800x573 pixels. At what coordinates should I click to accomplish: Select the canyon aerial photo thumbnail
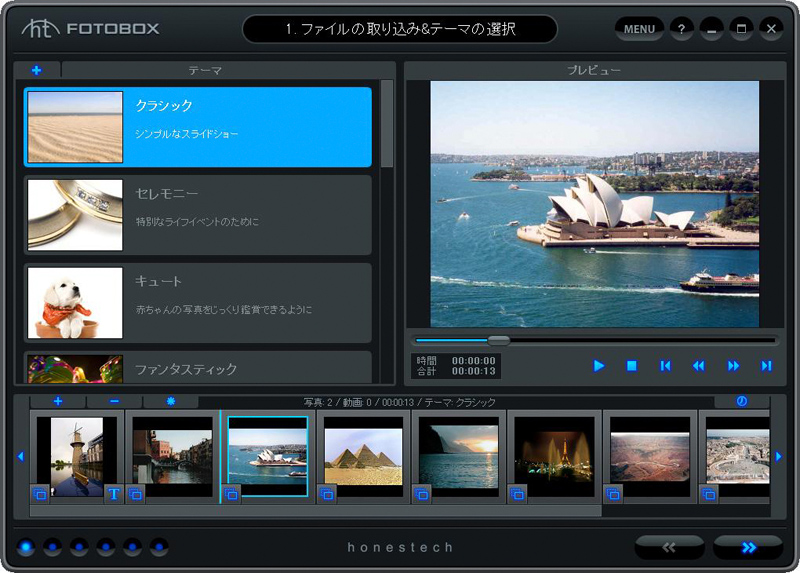coord(650,457)
